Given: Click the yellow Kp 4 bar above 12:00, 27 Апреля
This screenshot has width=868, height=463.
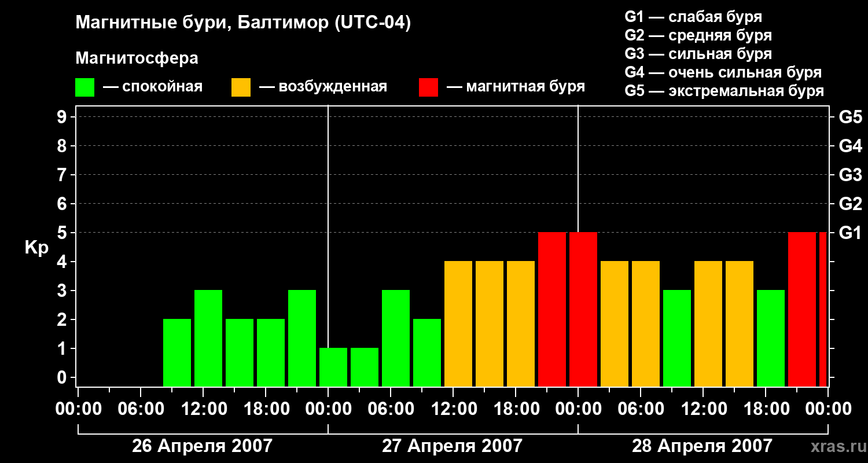Looking at the screenshot, I should [x=458, y=324].
